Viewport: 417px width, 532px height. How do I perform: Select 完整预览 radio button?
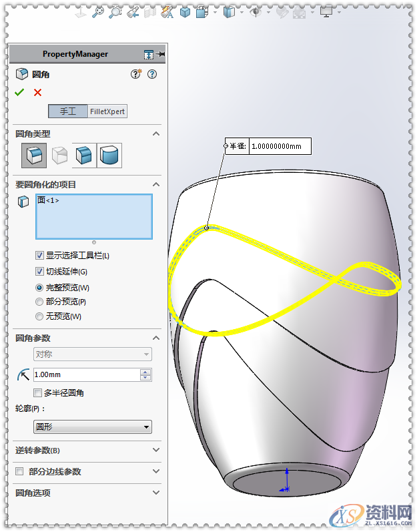(39, 288)
